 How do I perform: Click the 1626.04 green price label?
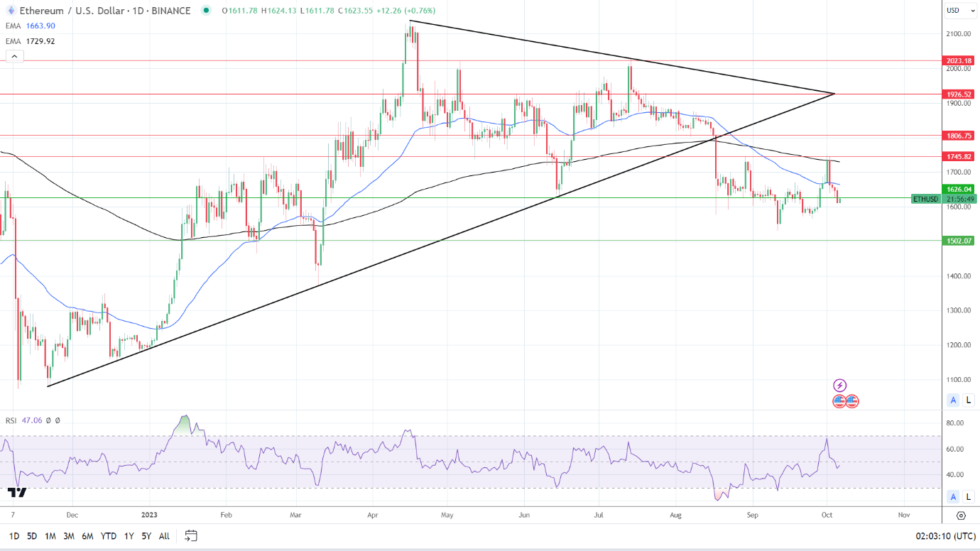click(x=958, y=190)
